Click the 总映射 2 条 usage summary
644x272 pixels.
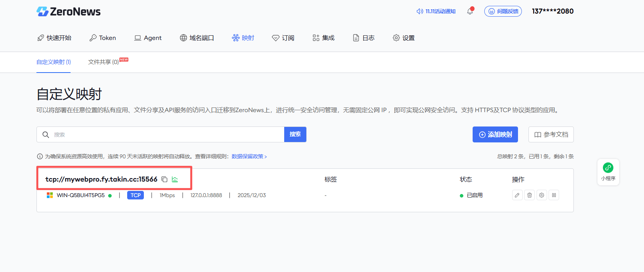pyautogui.click(x=535, y=156)
